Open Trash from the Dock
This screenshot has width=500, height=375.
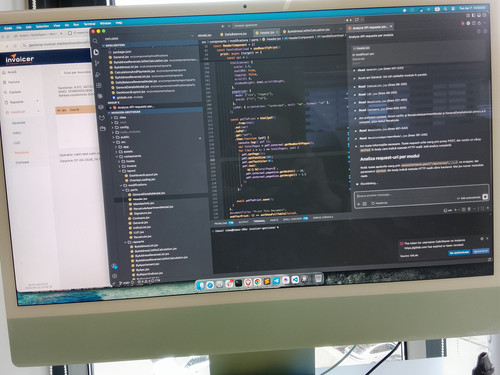(x=319, y=278)
